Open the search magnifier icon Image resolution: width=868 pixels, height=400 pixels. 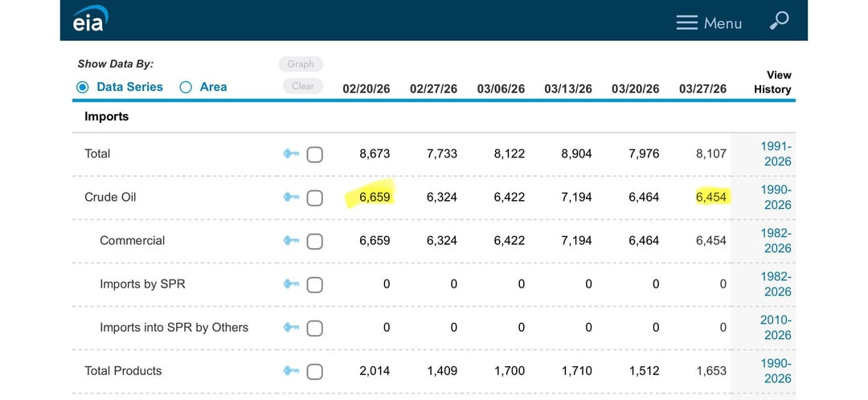(778, 22)
